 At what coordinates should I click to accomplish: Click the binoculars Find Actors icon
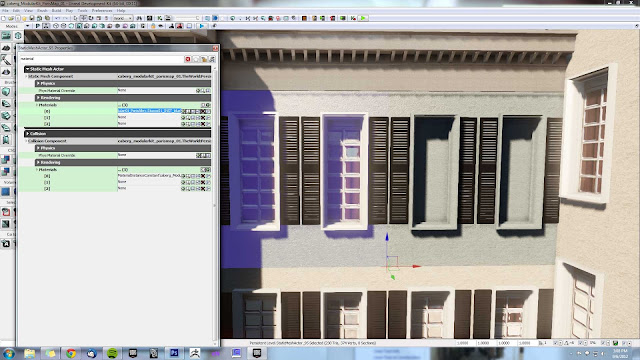(139, 18)
